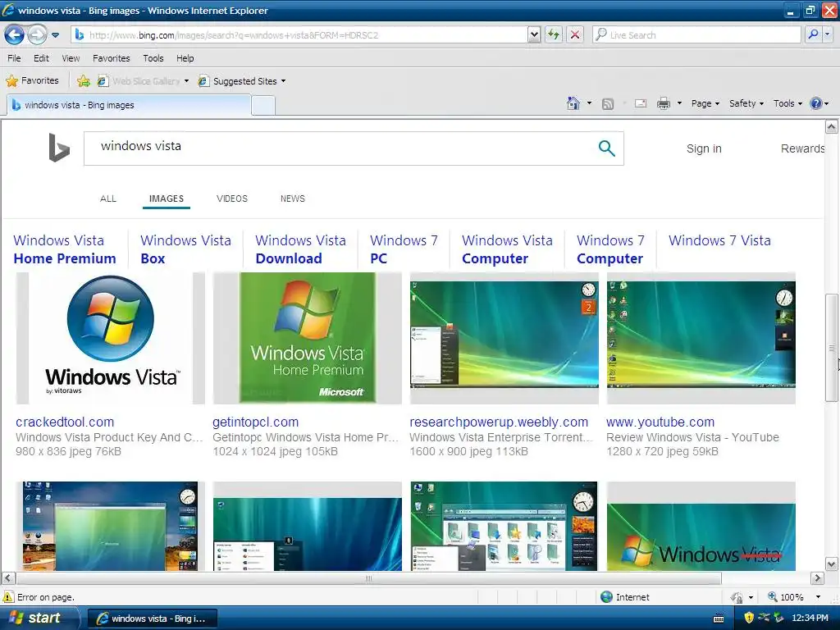Open the View menu
Image resolution: width=840 pixels, height=630 pixels.
point(71,58)
